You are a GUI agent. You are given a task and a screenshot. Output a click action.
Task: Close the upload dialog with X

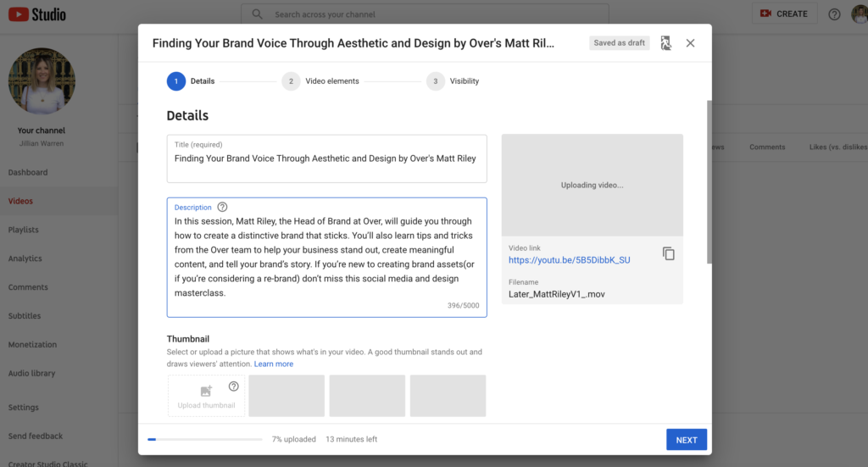tap(690, 43)
